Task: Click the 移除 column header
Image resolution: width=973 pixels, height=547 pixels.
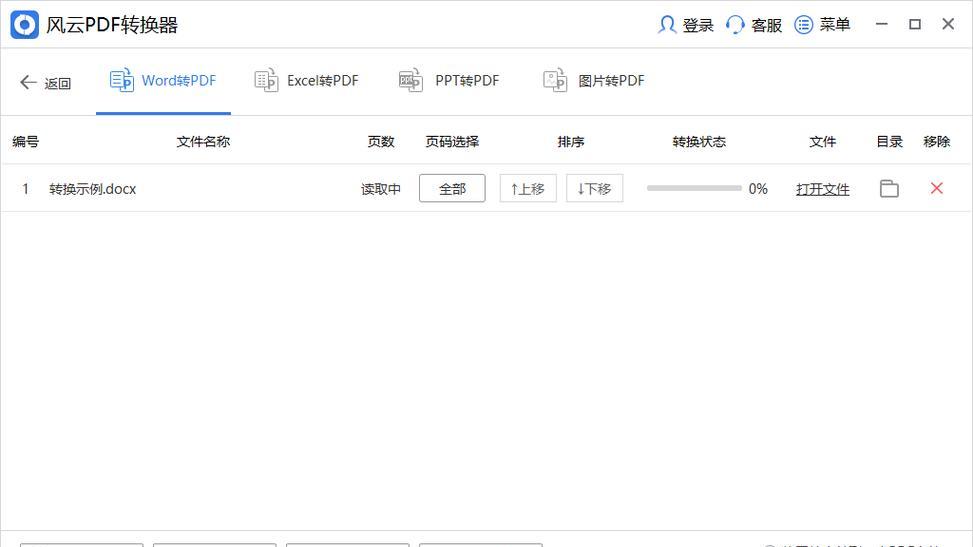Action: point(937,142)
